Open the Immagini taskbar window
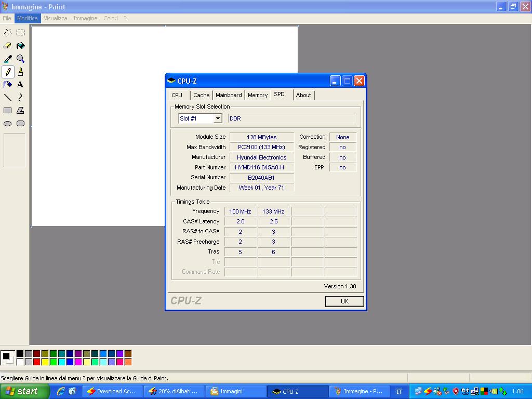This screenshot has height=399, width=532. (235, 391)
